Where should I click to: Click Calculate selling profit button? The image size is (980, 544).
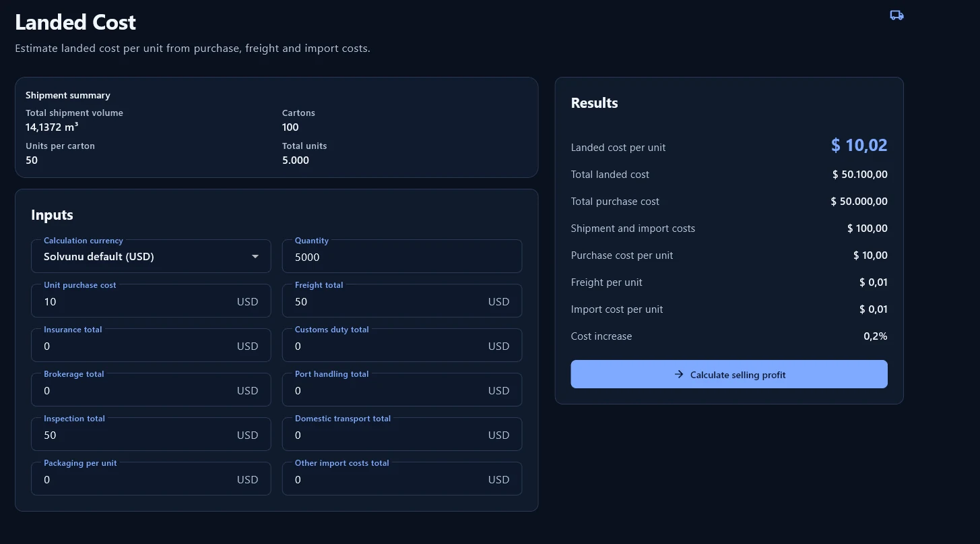click(729, 374)
